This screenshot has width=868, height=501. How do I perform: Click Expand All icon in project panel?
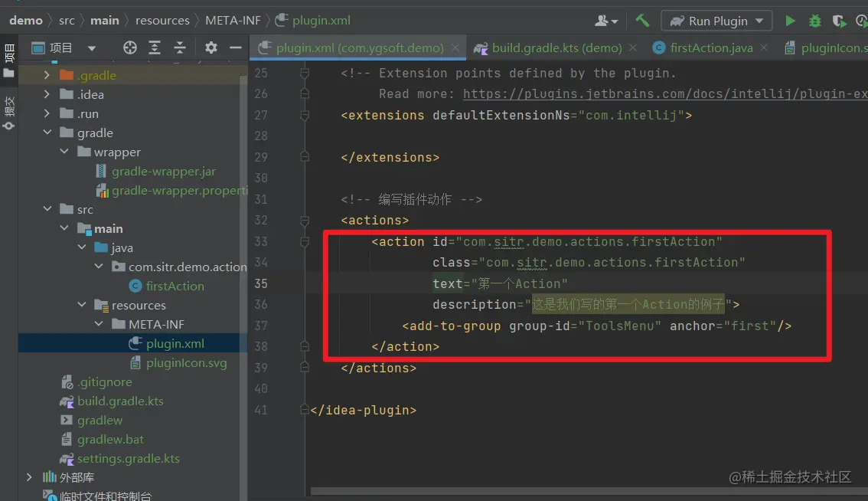click(x=155, y=47)
